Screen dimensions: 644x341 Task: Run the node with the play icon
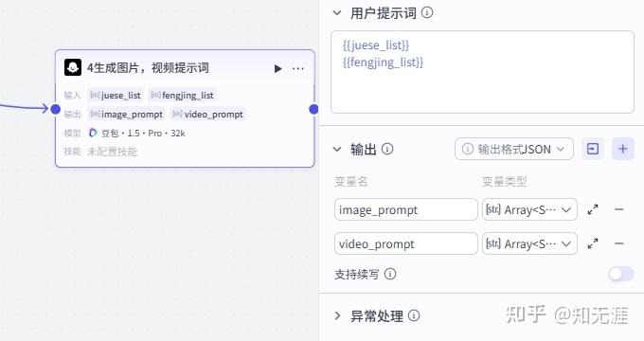pos(278,68)
